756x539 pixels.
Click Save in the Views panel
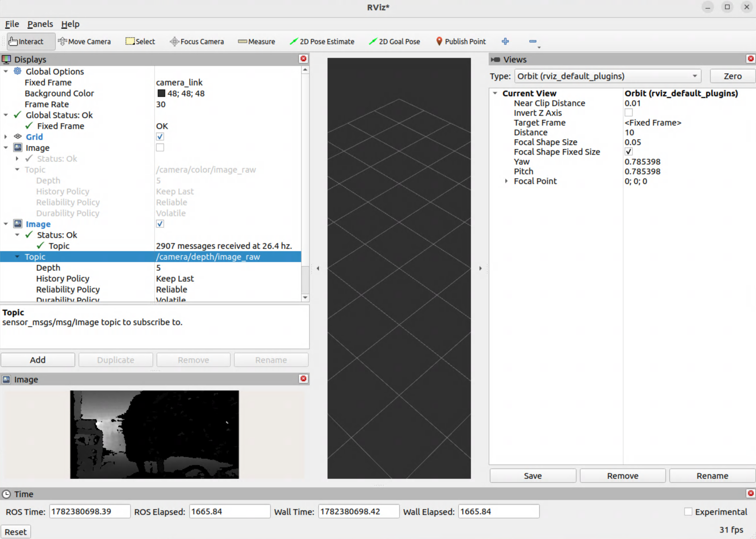pyautogui.click(x=533, y=476)
